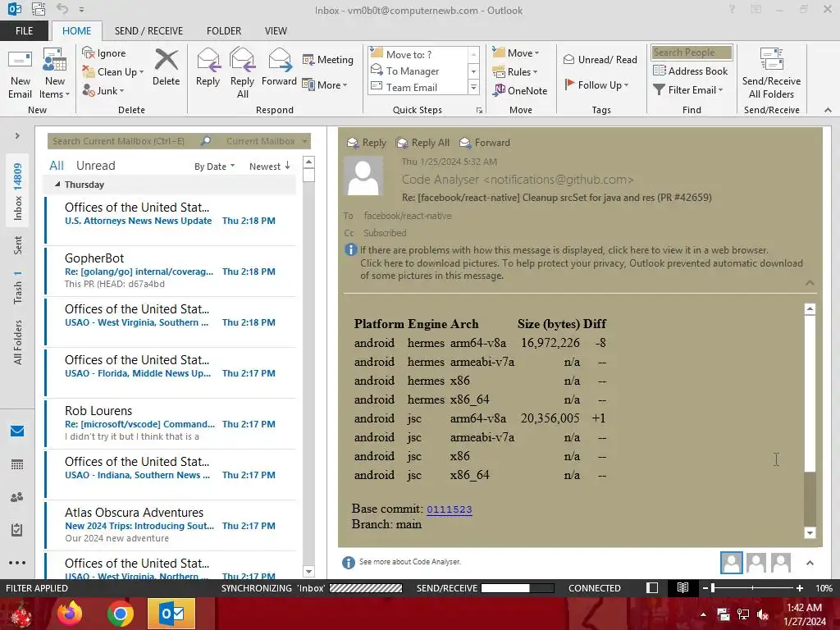Click ribbon Reply button

pyautogui.click(x=208, y=67)
